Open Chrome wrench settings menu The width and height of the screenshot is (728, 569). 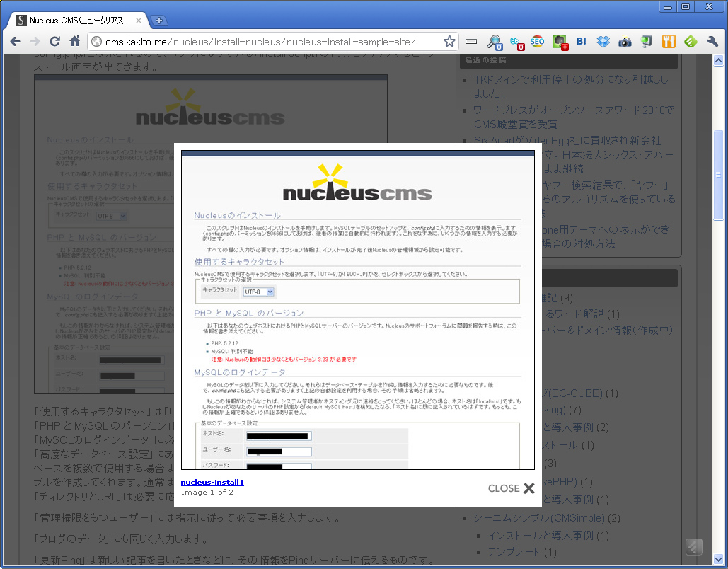712,42
